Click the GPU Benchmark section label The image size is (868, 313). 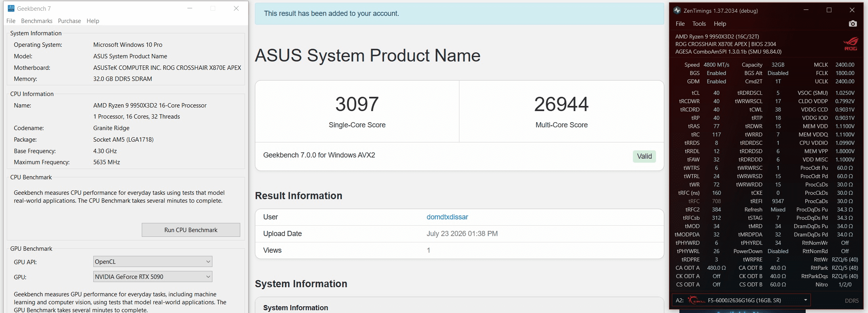31,249
